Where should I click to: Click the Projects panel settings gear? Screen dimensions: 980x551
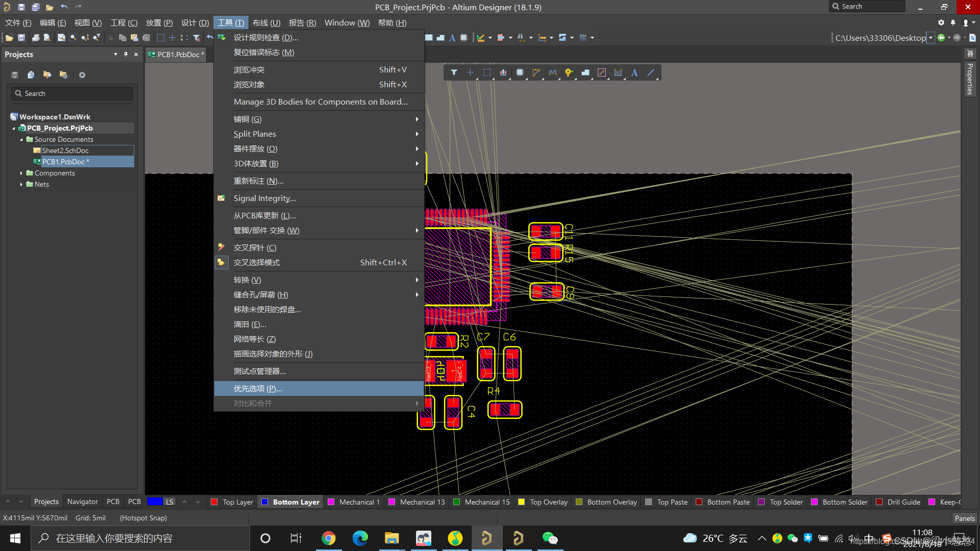click(x=82, y=75)
